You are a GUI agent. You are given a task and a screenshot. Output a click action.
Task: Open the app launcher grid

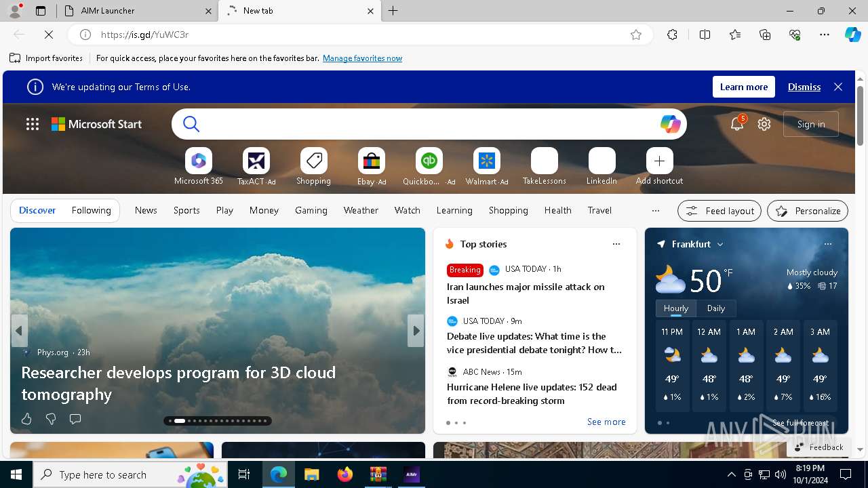[33, 124]
